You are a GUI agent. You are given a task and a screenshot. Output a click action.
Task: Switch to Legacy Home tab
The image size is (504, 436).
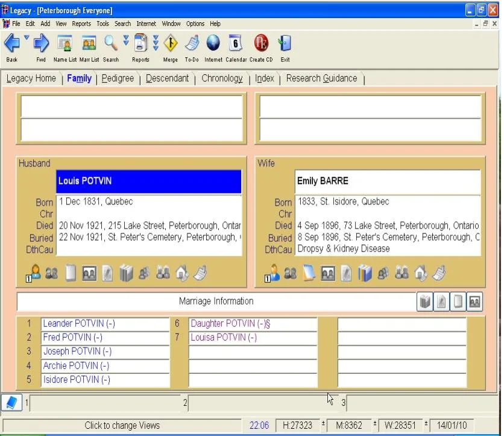(x=31, y=78)
